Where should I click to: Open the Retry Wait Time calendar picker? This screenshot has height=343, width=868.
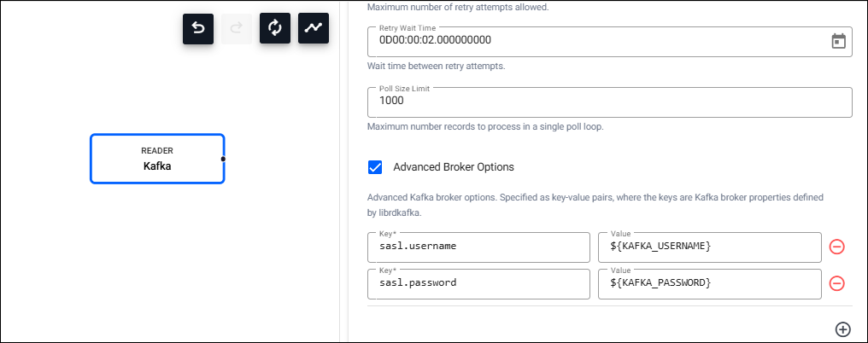(838, 41)
